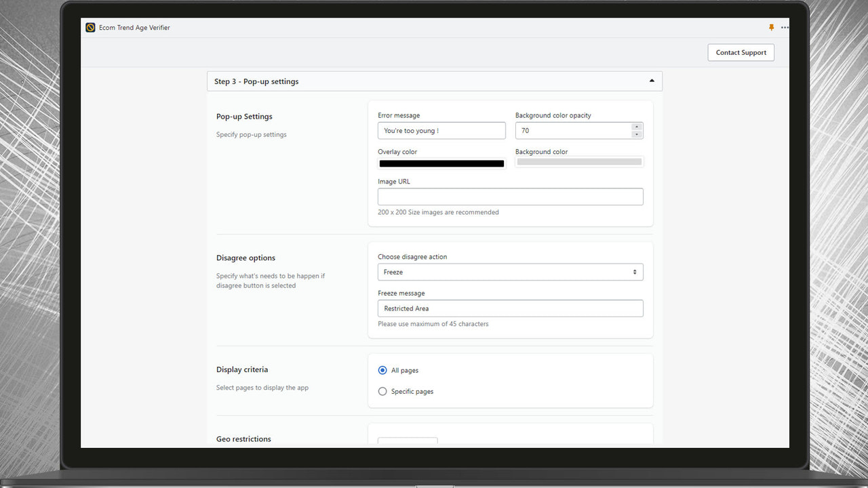Select the Specific pages radio button

pos(382,391)
